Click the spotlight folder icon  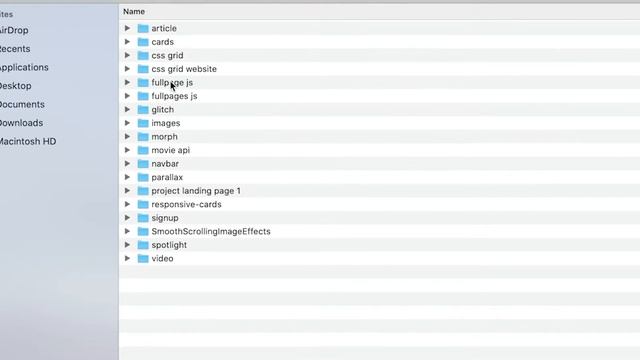143,245
